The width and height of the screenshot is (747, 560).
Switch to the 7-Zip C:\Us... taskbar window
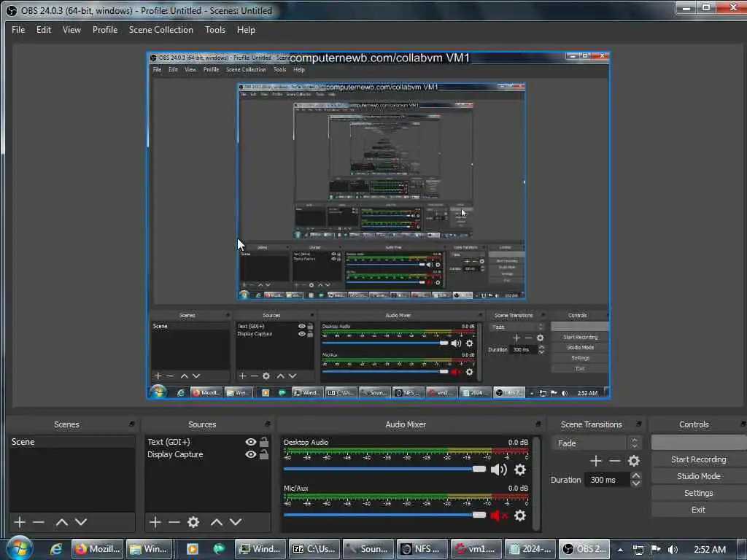click(x=315, y=549)
